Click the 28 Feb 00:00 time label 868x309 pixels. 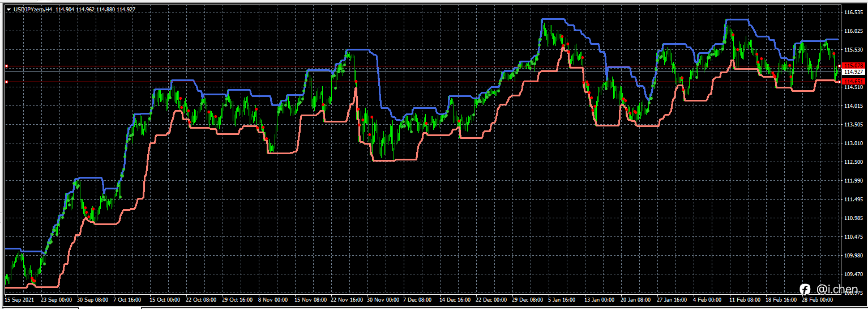click(818, 299)
